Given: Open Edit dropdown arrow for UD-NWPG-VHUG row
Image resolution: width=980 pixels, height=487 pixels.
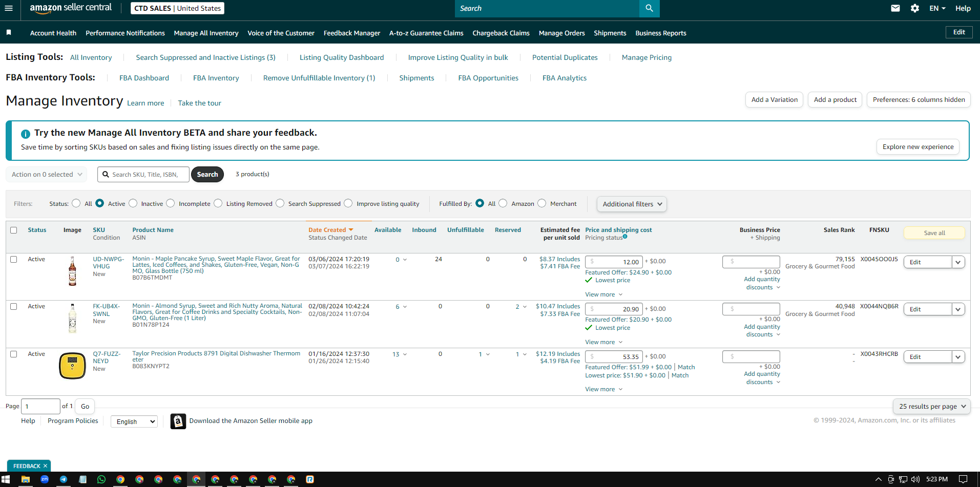Looking at the screenshot, I should (x=958, y=262).
